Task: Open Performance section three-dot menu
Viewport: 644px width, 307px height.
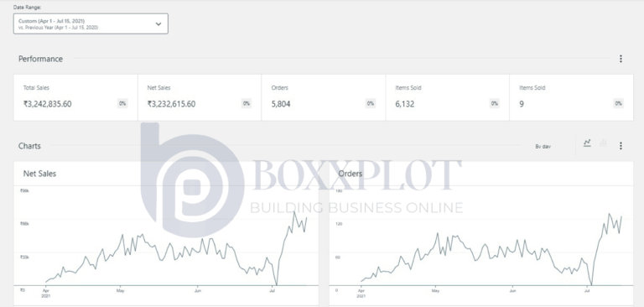Action: coord(621,59)
